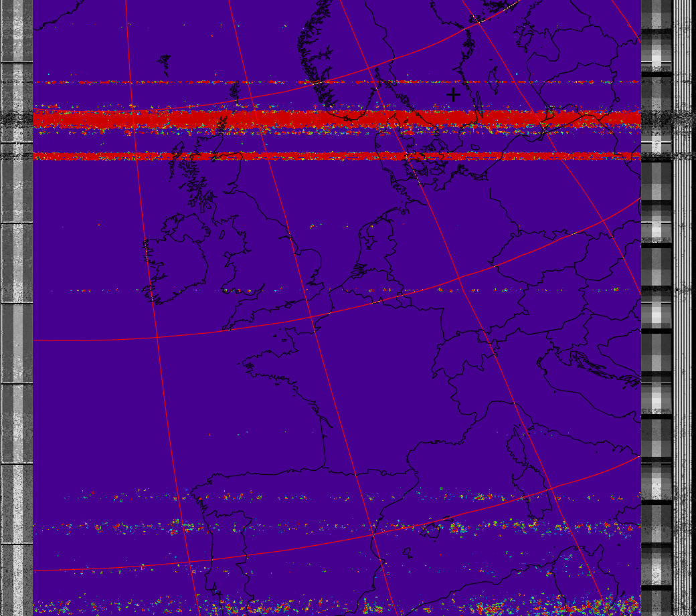
Task: Click the thickest red noise band
Action: coord(335,119)
